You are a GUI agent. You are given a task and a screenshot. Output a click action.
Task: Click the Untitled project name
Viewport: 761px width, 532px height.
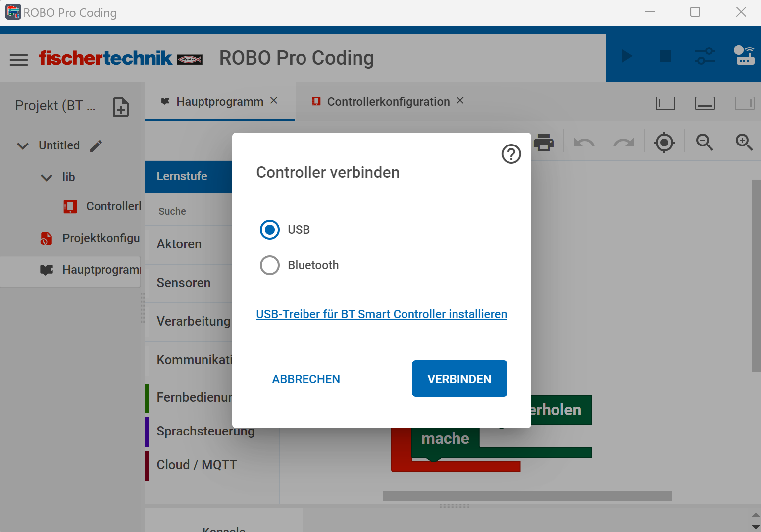59,145
